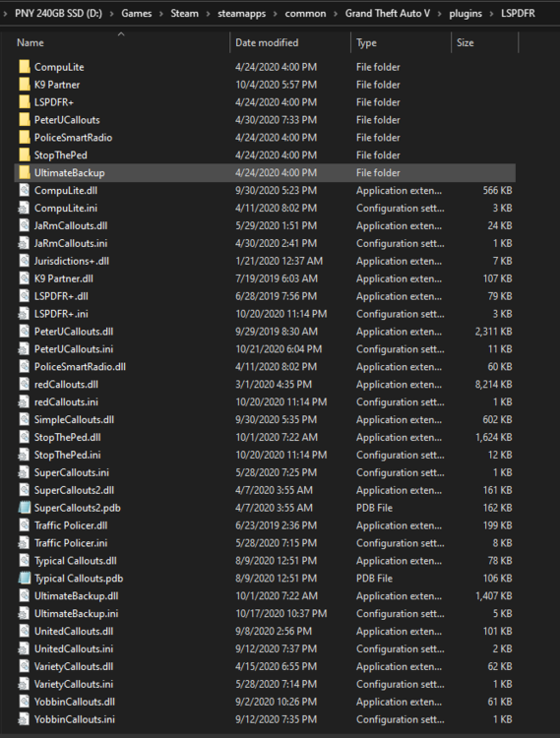
Task: Expand the chevron after Grand Theft Auto V
Action: [440, 14]
